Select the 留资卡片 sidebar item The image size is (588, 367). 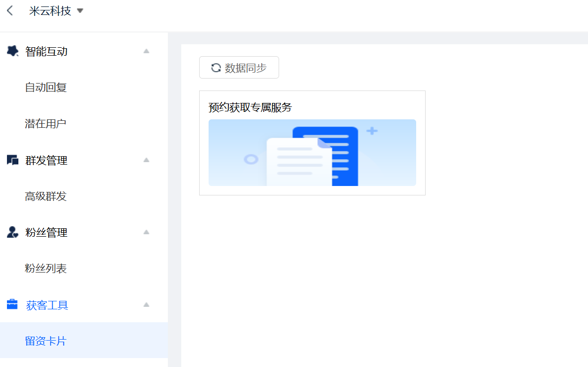pos(46,341)
